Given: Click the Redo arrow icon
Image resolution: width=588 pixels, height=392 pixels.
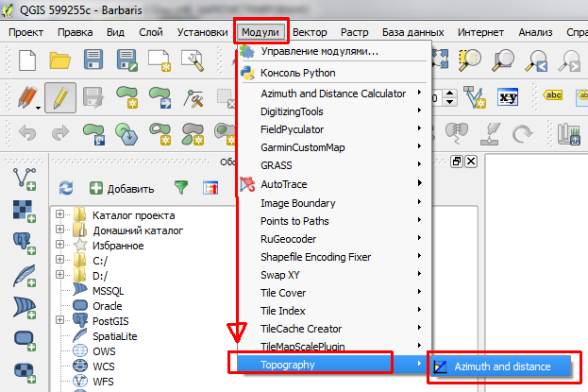Looking at the screenshot, I should (60, 133).
